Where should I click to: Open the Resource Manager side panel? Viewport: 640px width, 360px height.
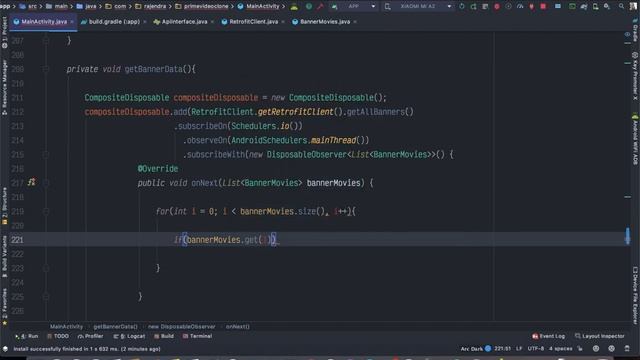(4, 87)
